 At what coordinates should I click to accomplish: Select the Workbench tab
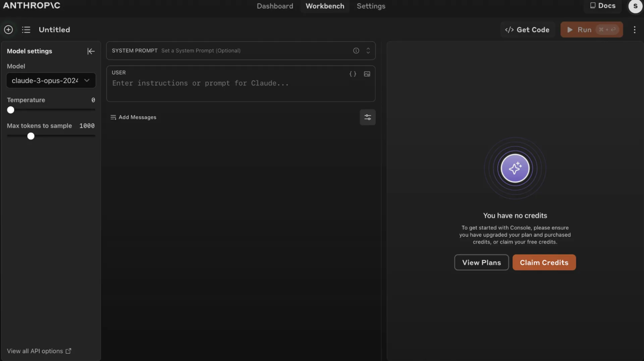325,6
